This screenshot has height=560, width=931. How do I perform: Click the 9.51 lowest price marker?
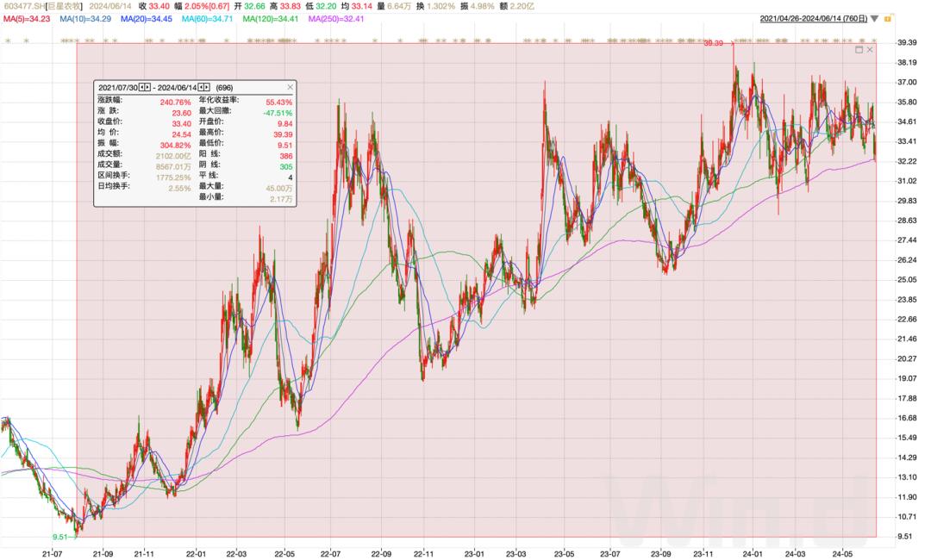click(x=59, y=537)
